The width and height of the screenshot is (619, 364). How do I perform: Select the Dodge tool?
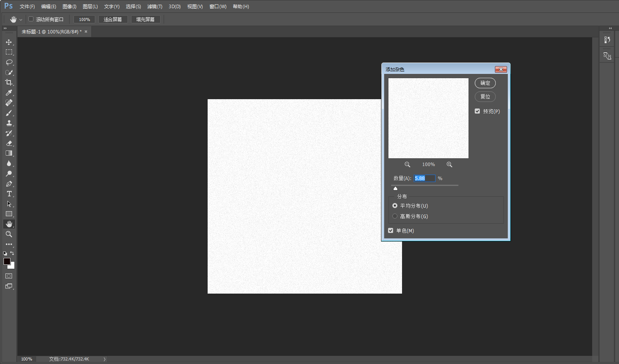click(9, 173)
